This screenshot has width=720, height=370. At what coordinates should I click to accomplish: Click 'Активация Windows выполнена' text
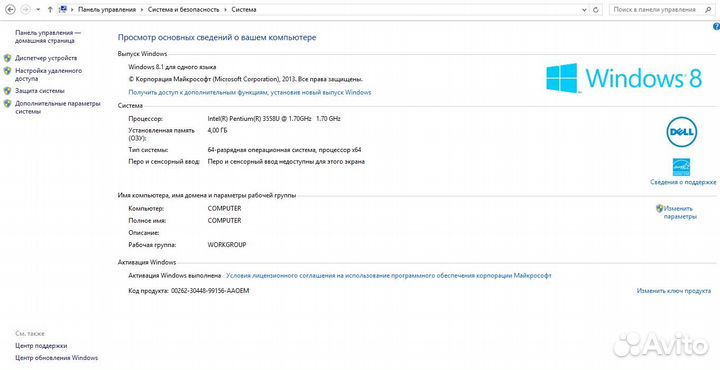pyautogui.click(x=174, y=276)
